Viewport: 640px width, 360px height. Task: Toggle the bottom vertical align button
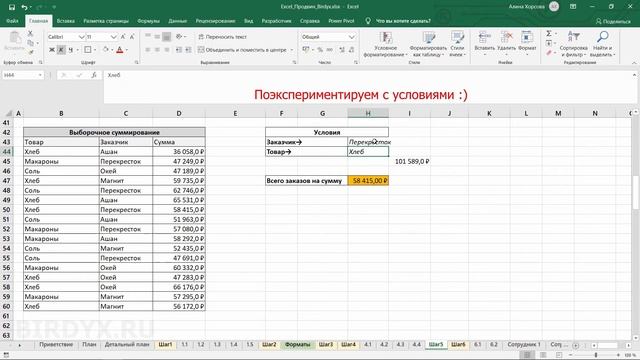pyautogui.click(x=167, y=37)
